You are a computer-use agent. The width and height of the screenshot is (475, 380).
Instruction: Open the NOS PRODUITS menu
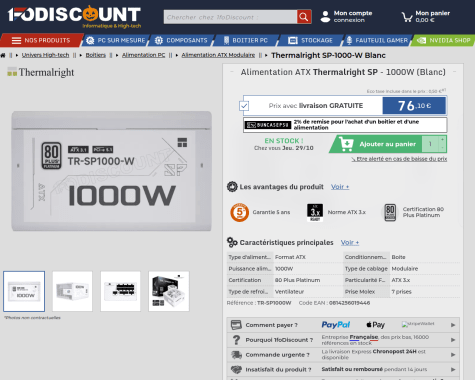pyautogui.click(x=41, y=40)
